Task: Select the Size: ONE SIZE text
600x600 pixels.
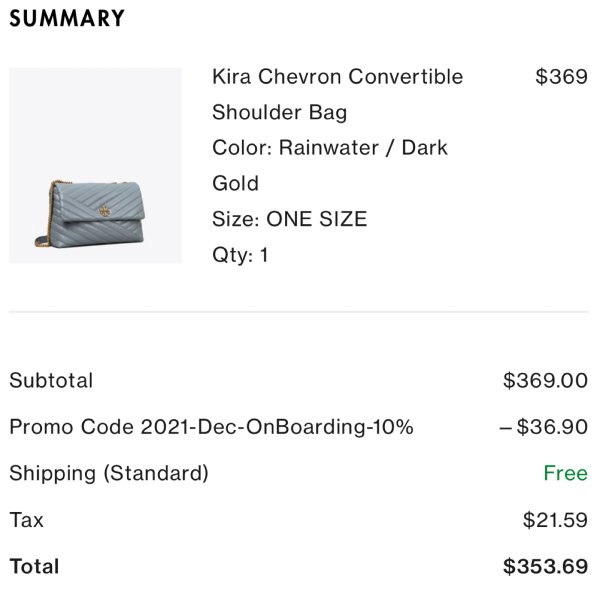Action: 290,219
